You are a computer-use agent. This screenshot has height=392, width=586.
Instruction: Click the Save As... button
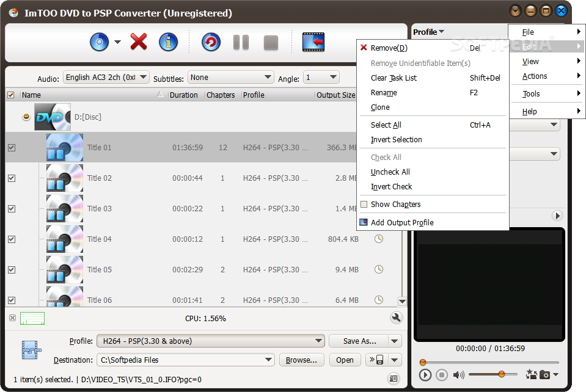[359, 341]
